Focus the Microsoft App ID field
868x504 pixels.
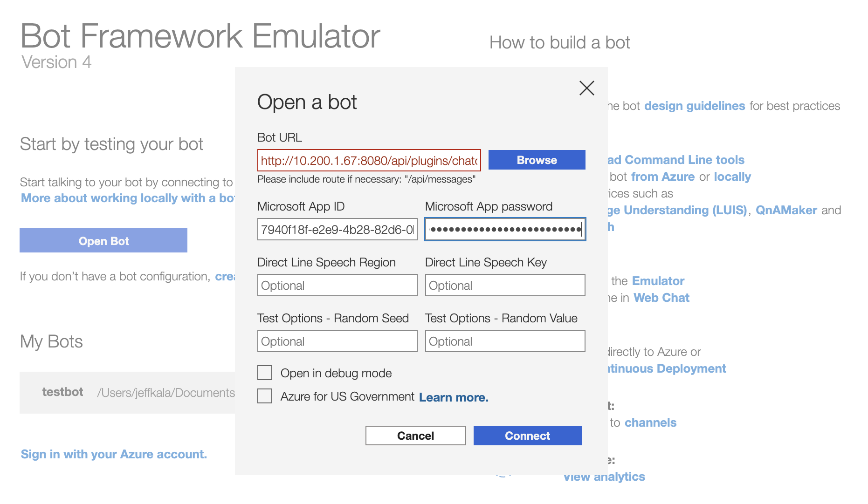(x=337, y=230)
